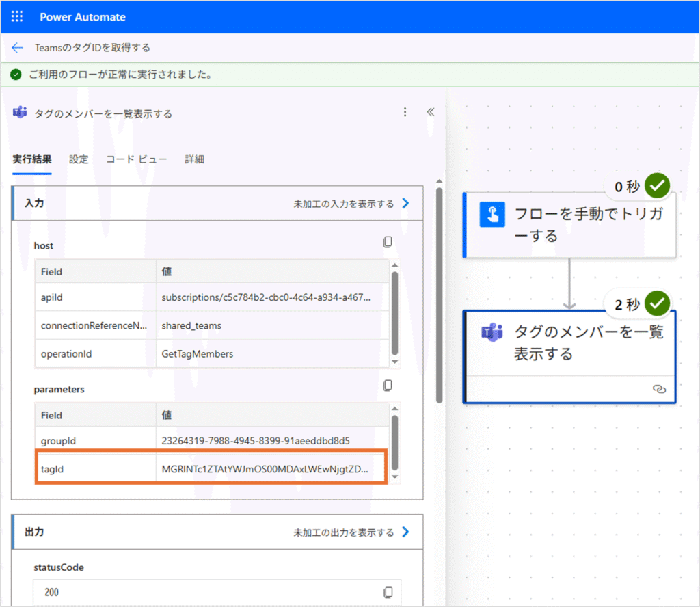Click the 入力 section header
This screenshot has width=700, height=607.
tap(217, 203)
